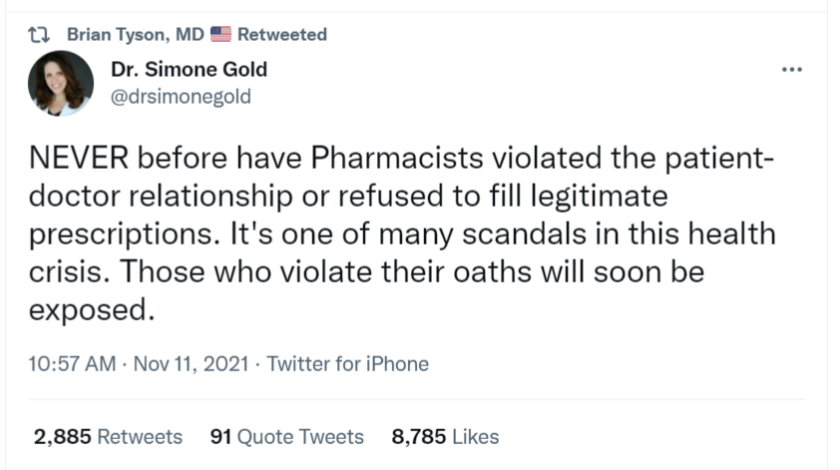The width and height of the screenshot is (840, 470).
Task: Open the 91 Quote Tweets list
Action: tap(287, 437)
